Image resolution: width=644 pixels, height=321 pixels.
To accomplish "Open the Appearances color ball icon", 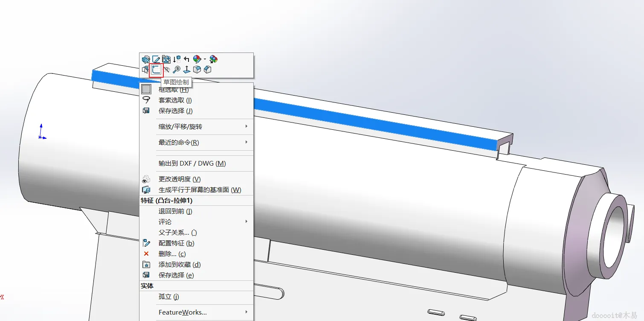I will pos(197,59).
